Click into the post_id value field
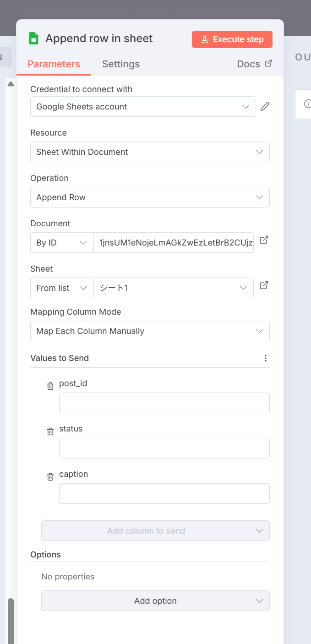311x644 pixels. click(x=164, y=403)
